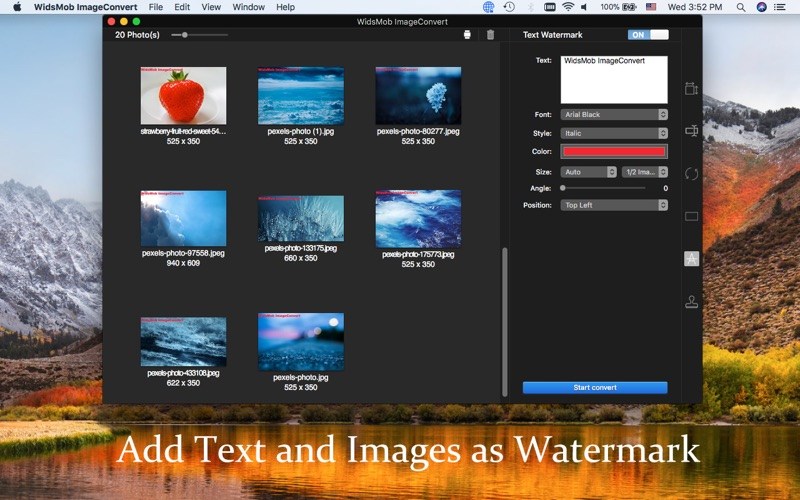
Task: Open the Style dropdown set to Italic
Action: click(613, 133)
